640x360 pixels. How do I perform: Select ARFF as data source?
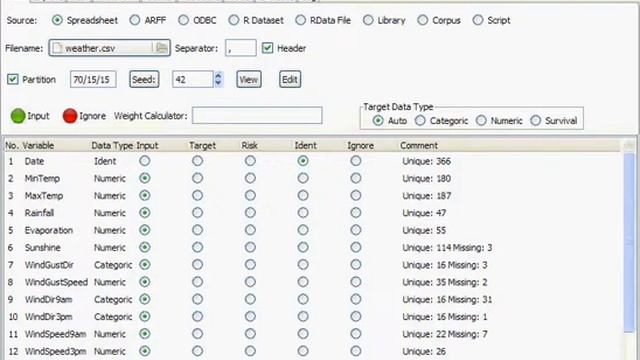pos(135,20)
